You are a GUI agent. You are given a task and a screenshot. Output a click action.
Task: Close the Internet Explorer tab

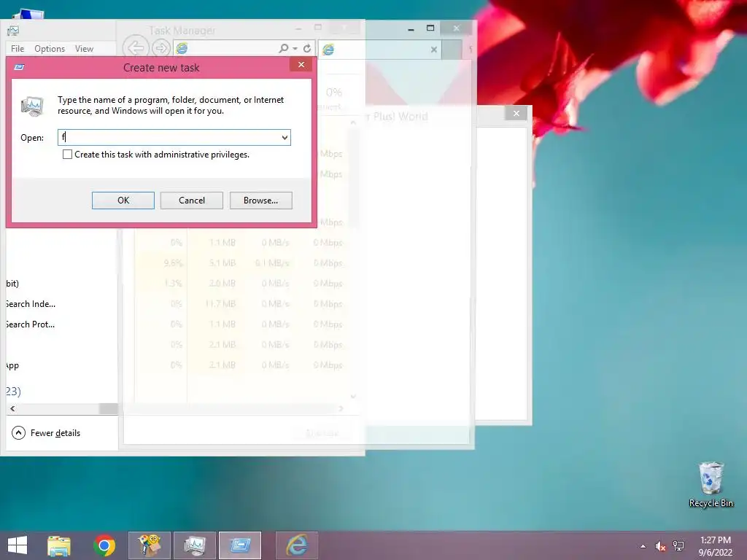click(x=433, y=49)
